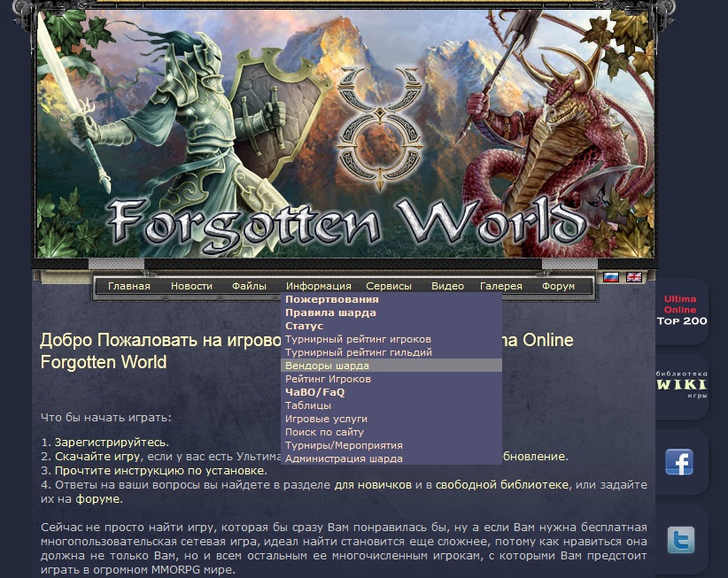The image size is (728, 578).
Task: Open the Форум section
Action: [x=558, y=286]
